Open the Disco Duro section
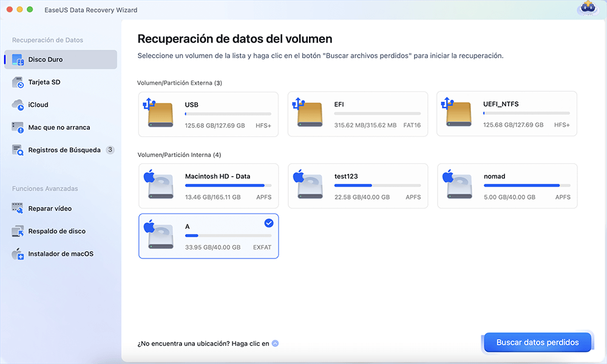 click(x=61, y=59)
